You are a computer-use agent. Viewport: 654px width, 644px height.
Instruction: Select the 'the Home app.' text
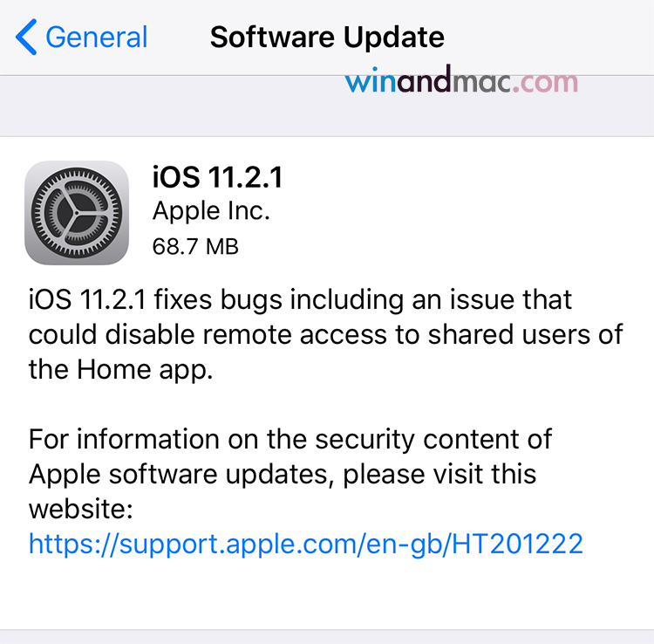tap(120, 370)
